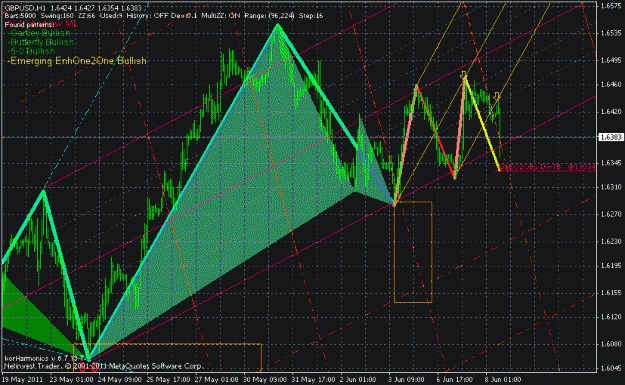Click the red pattern label ending '@1.6334'
The height and width of the screenshot is (385, 625).
[x=547, y=167]
